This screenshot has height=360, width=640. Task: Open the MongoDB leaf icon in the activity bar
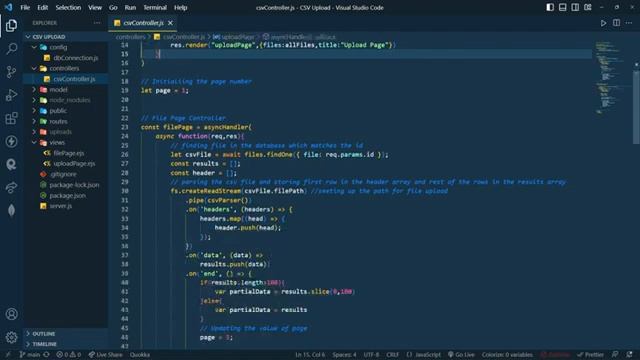click(x=11, y=210)
